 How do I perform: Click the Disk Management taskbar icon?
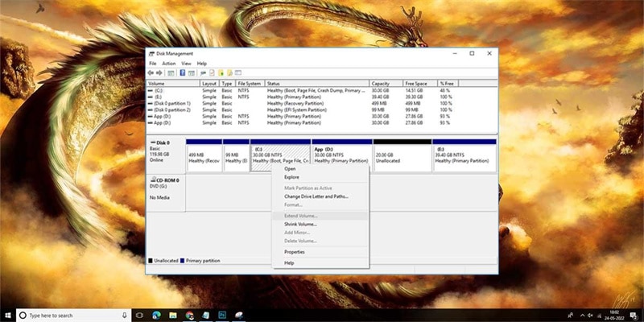(238, 316)
